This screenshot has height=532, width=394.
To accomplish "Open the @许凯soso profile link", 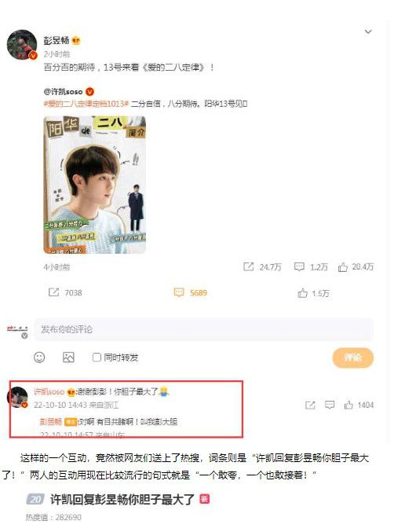I will 63,92.
